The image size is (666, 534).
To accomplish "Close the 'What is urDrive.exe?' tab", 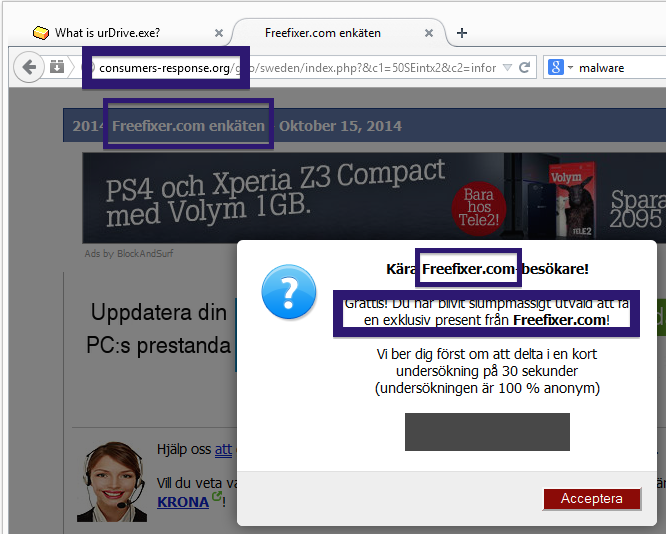I will point(219,33).
